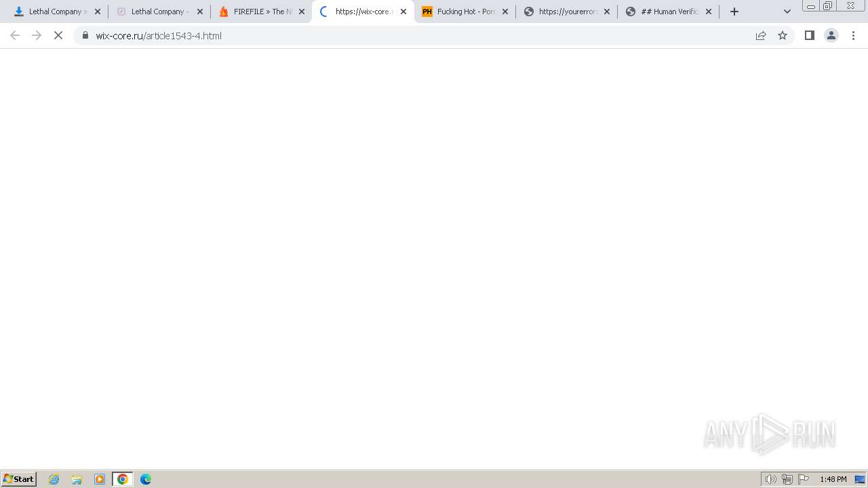Open the volume control tray icon

(x=770, y=479)
